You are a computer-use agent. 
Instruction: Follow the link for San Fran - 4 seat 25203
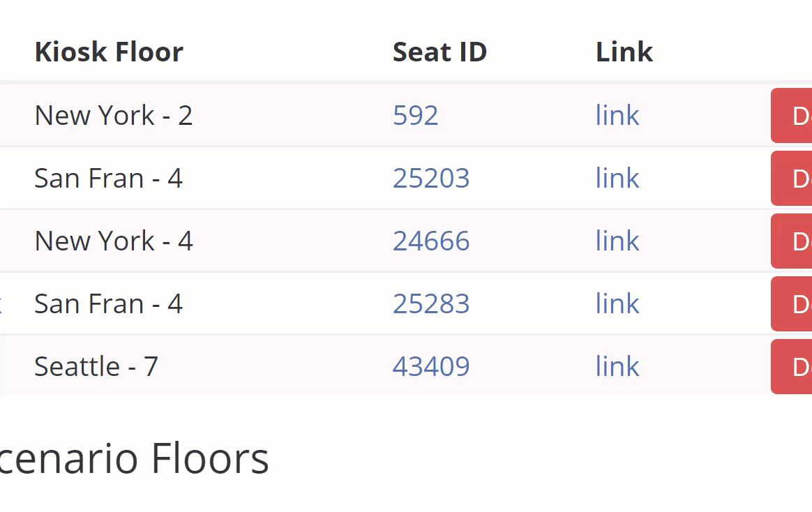(x=617, y=178)
